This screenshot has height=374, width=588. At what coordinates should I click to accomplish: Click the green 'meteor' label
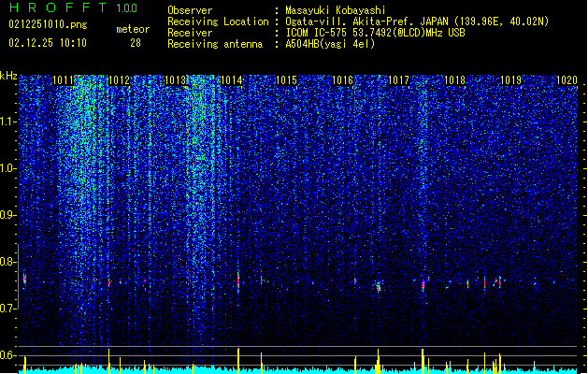[133, 29]
